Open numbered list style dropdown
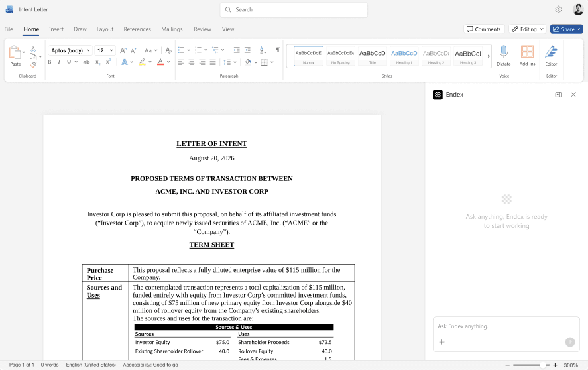This screenshot has width=588, height=370. 206,50
